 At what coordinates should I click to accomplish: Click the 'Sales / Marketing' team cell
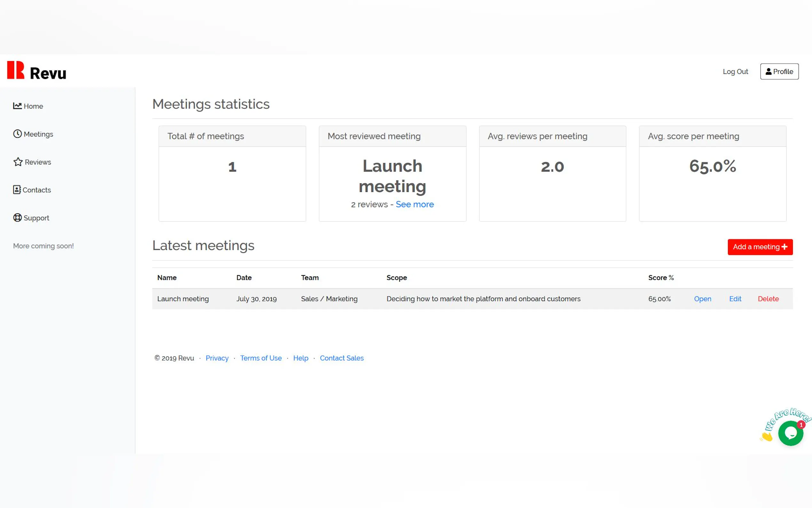329,299
